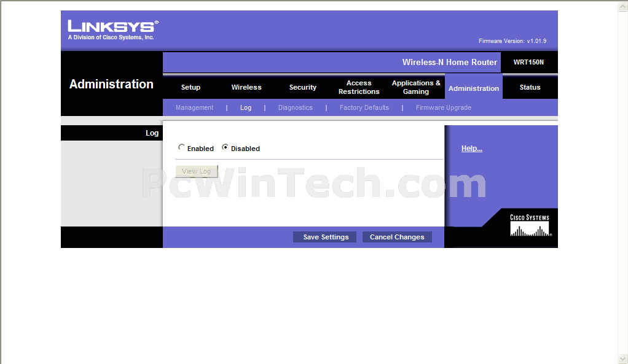Click the scrollbar up arrow
The width and height of the screenshot is (628, 364).
click(623, 6)
